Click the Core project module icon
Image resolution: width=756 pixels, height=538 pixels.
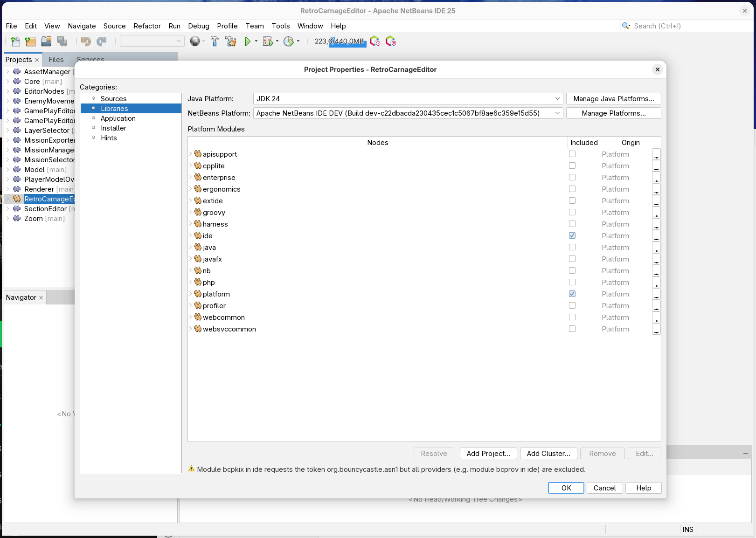click(x=17, y=81)
